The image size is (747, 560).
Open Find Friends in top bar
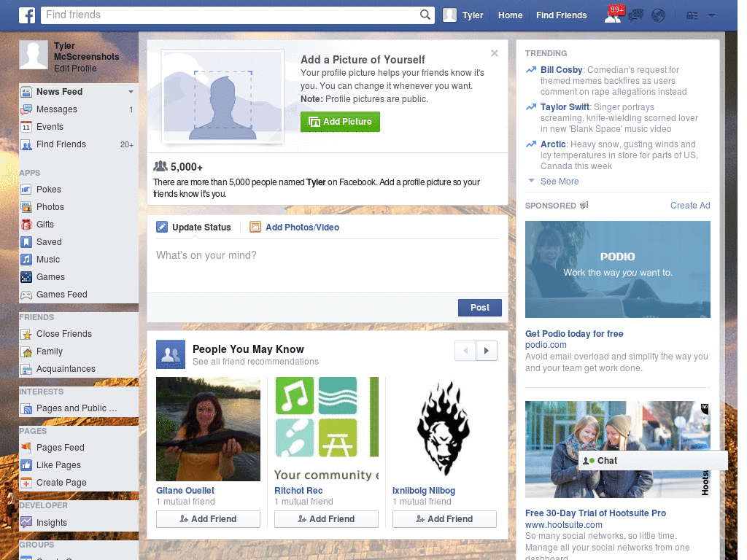tap(561, 15)
